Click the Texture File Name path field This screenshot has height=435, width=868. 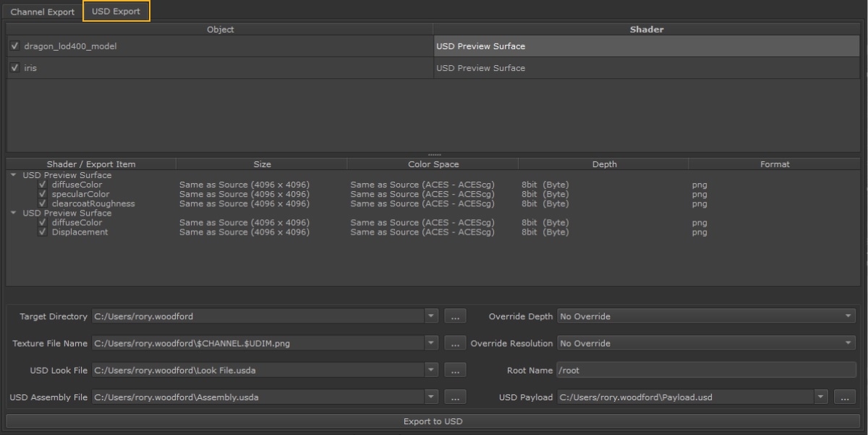click(258, 343)
